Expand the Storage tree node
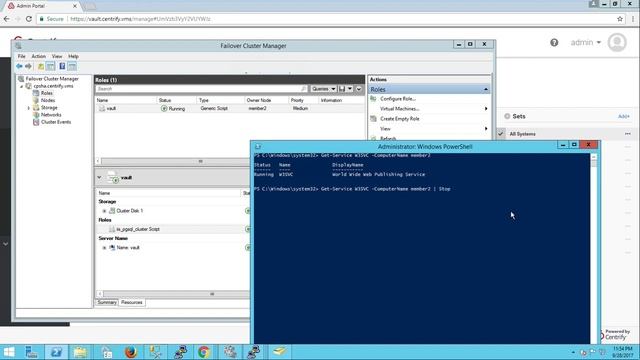The image size is (640, 360). (x=29, y=108)
